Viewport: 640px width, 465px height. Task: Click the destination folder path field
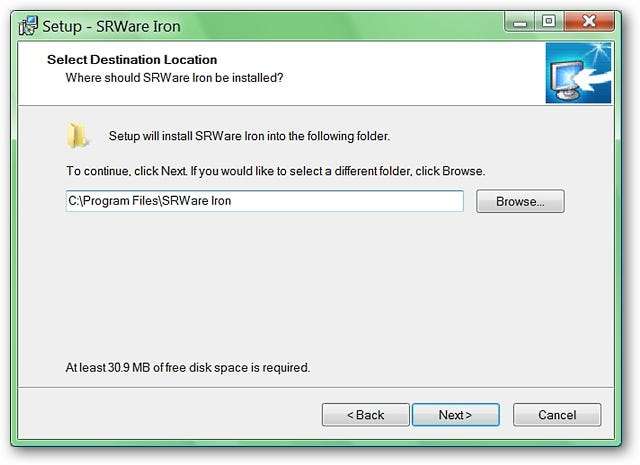coord(264,201)
